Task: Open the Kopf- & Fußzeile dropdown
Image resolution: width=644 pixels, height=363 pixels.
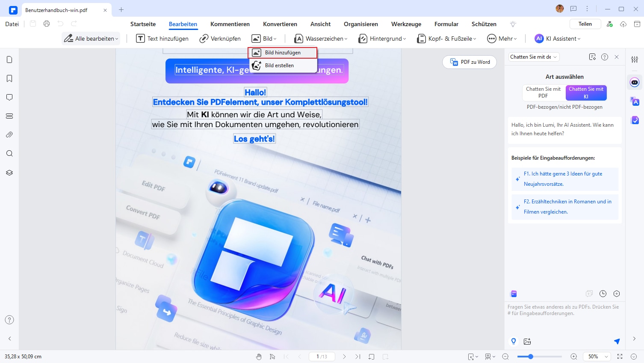Action: [446, 39]
